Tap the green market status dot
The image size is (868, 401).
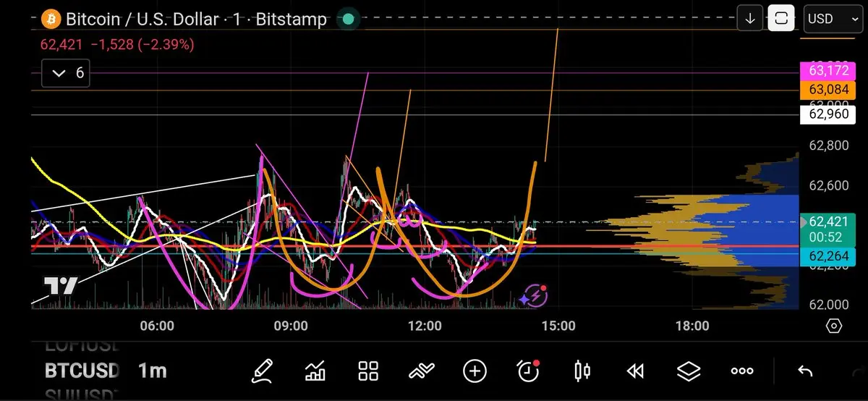click(348, 19)
